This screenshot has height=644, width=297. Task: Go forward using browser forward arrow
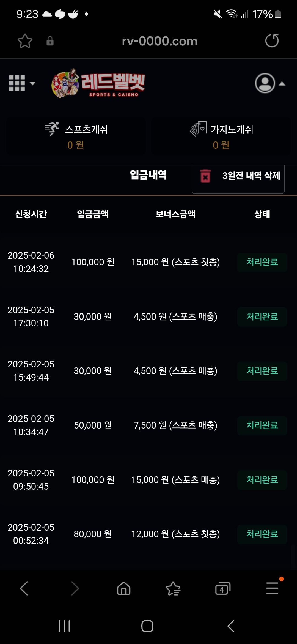[75, 588]
